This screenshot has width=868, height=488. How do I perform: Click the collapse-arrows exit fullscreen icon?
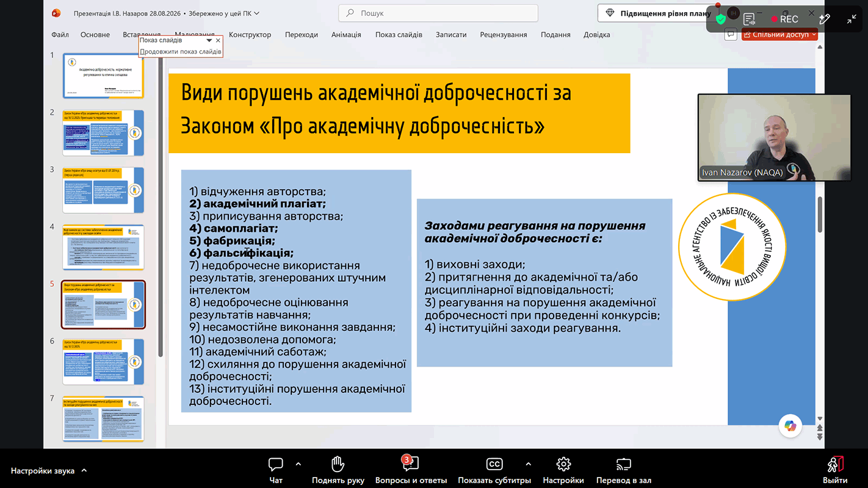click(852, 19)
